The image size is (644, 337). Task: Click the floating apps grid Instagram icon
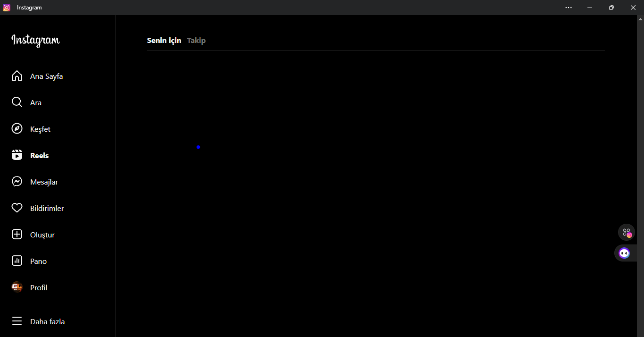coord(627,232)
